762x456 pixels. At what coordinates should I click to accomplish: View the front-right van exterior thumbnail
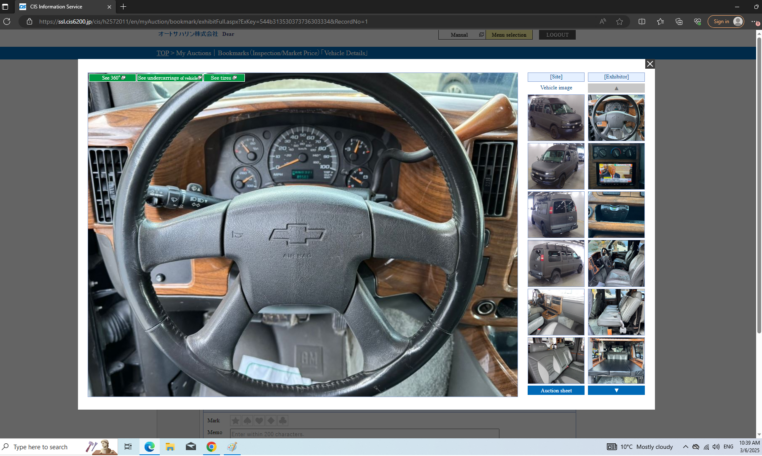pos(556,118)
